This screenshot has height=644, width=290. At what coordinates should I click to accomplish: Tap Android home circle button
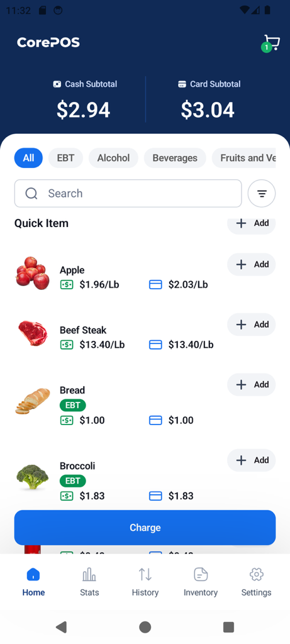pos(145,627)
